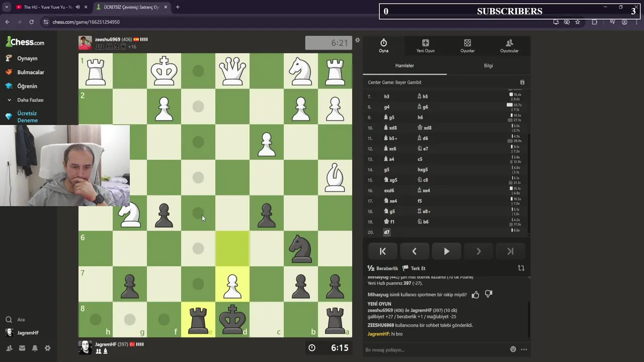
Task: Select move hxg5 in row 14
Action: click(x=423, y=169)
